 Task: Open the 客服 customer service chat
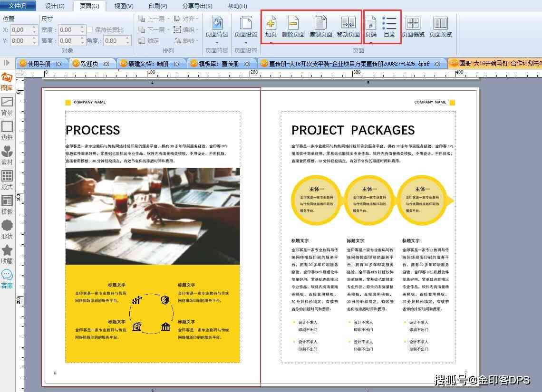coord(7,279)
